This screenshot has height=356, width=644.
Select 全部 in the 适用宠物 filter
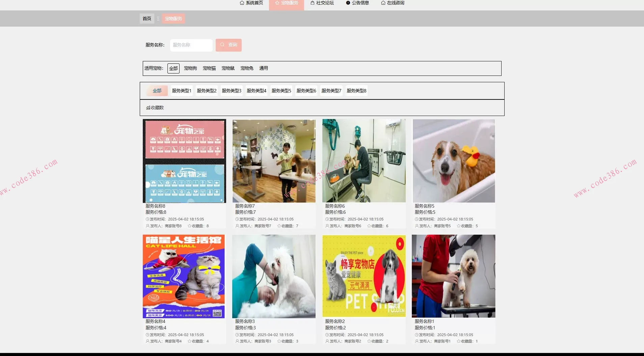point(173,68)
